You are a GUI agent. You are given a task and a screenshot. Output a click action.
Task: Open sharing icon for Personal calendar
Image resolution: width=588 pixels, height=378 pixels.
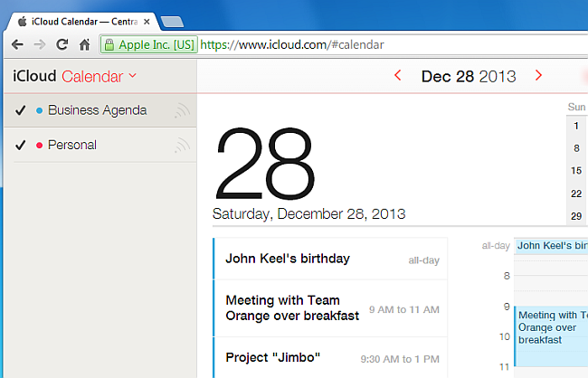[x=182, y=145]
